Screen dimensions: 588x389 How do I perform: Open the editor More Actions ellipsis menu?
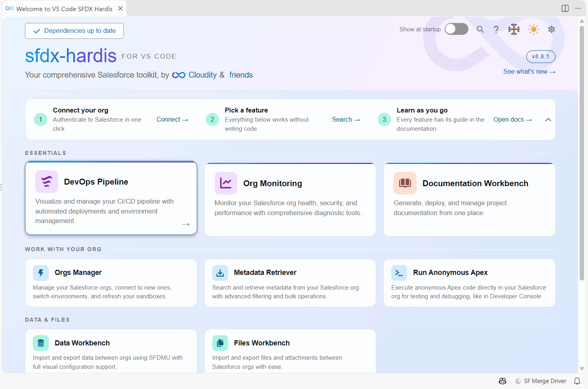[x=578, y=8]
